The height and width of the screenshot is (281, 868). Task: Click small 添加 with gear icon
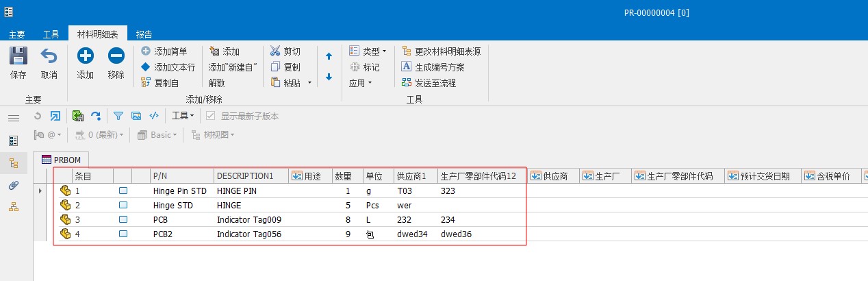click(x=225, y=51)
